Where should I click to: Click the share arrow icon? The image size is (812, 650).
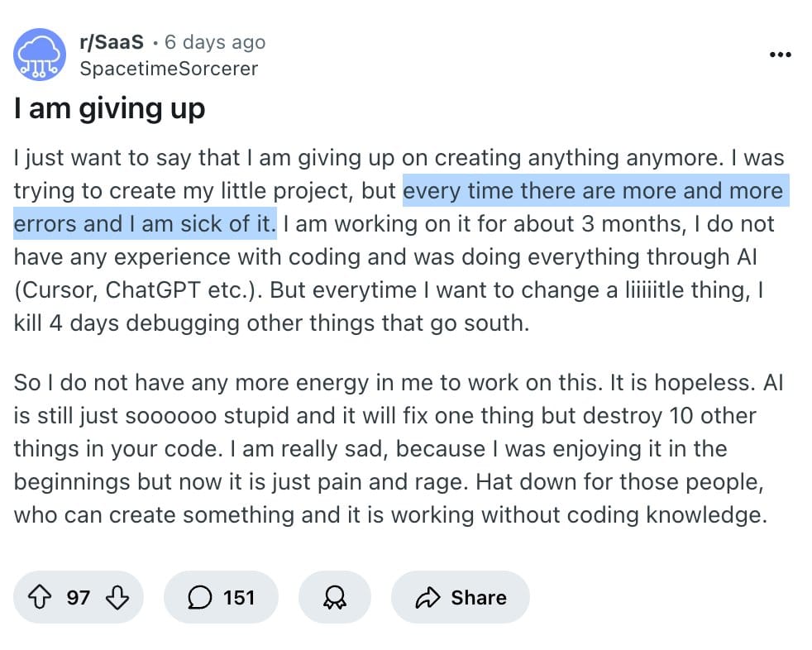427,597
